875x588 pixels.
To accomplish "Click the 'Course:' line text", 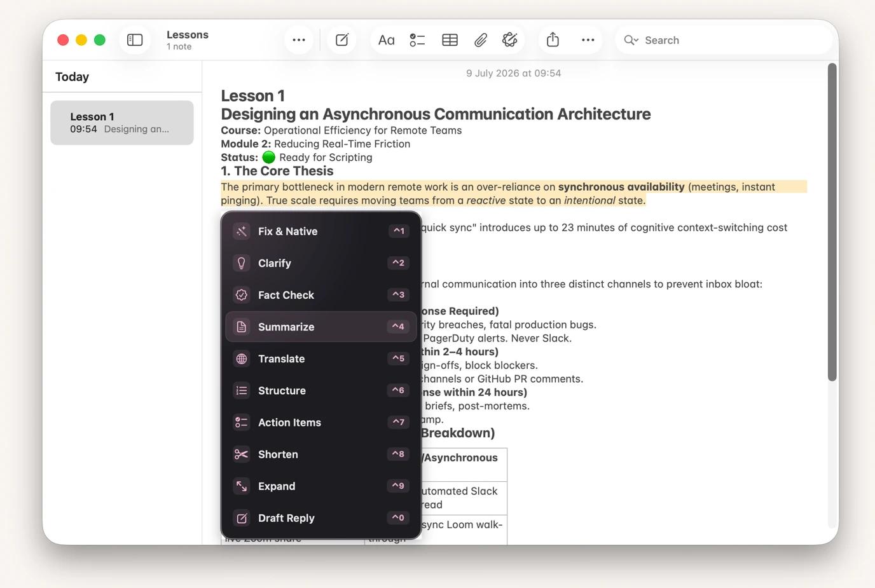I will coord(341,130).
